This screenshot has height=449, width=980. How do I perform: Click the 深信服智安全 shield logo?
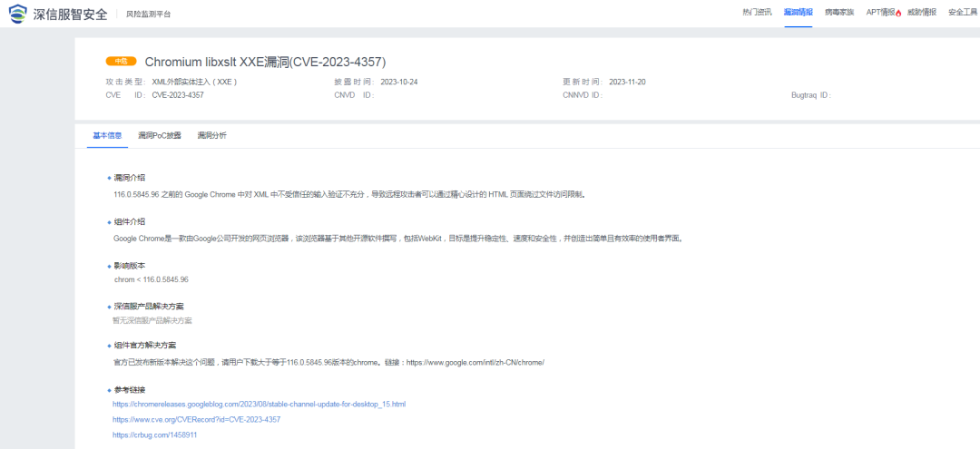tap(18, 13)
